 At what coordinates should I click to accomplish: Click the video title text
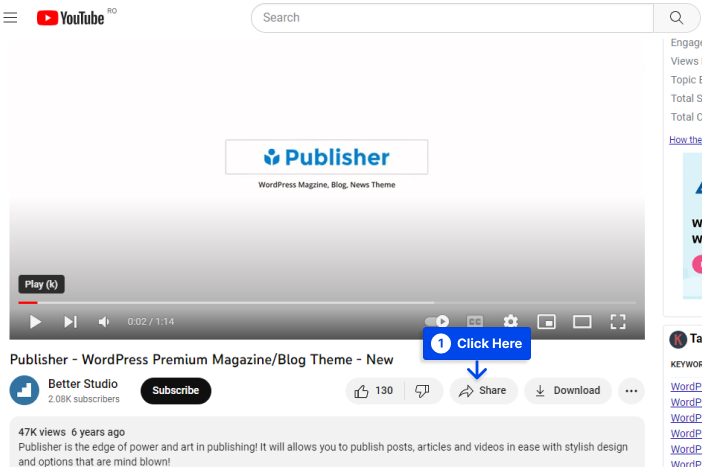[x=201, y=360]
